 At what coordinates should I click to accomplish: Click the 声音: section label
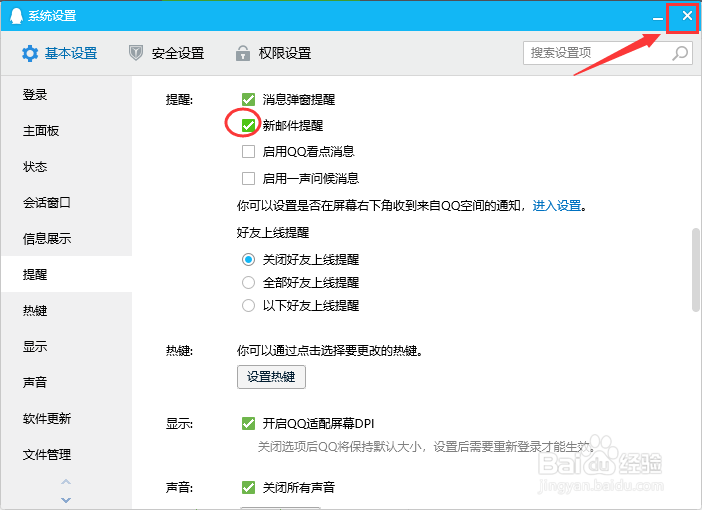click(x=179, y=487)
